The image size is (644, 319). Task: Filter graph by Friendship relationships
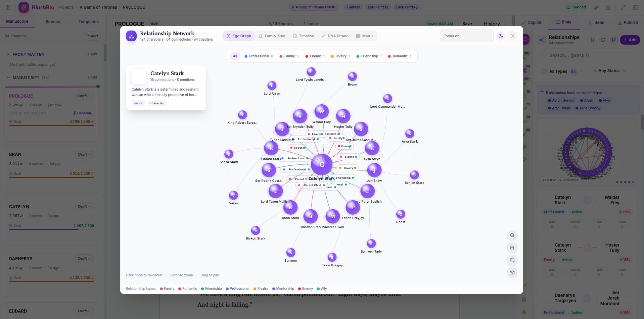click(x=369, y=56)
